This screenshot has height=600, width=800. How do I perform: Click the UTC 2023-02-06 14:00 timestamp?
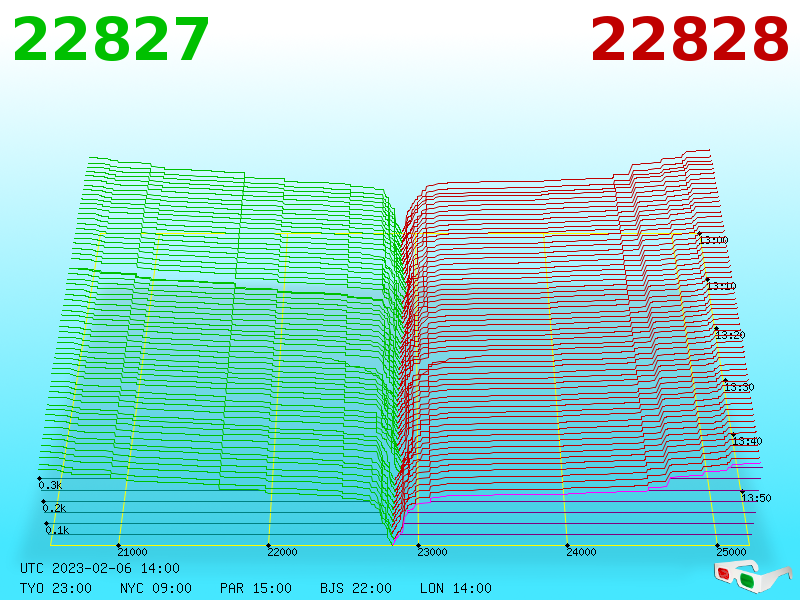tap(100, 568)
